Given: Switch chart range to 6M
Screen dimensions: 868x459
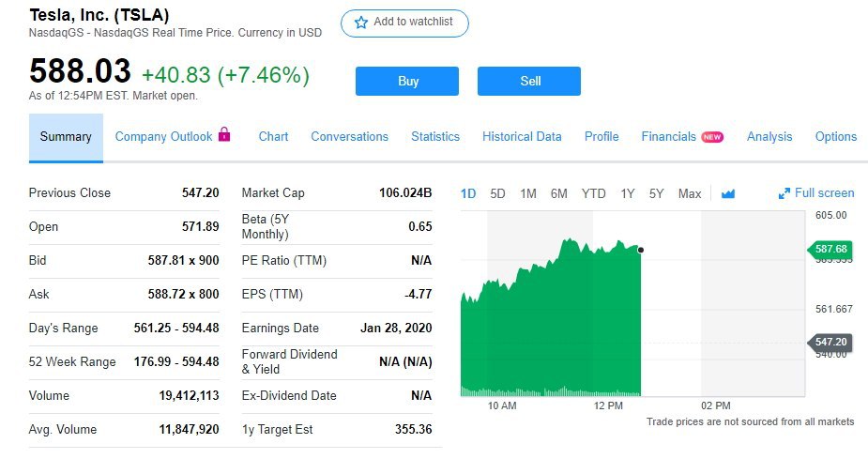Looking at the screenshot, I should point(559,193).
